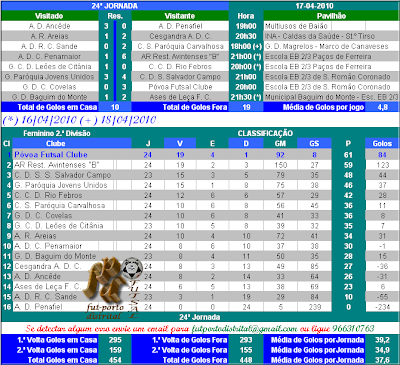The width and height of the screenshot is (400, 365).
Task: Click the 'E' draws column header
Action: click(x=212, y=143)
